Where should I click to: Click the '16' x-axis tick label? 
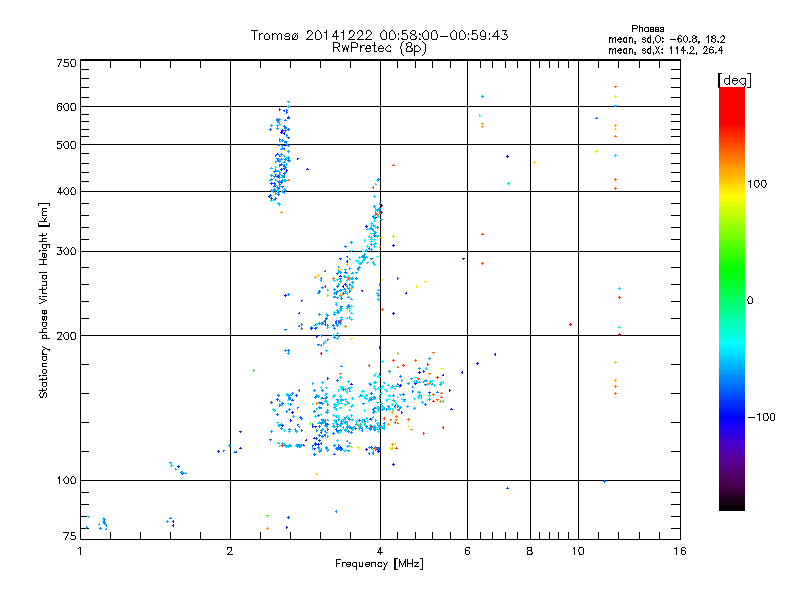click(x=680, y=551)
